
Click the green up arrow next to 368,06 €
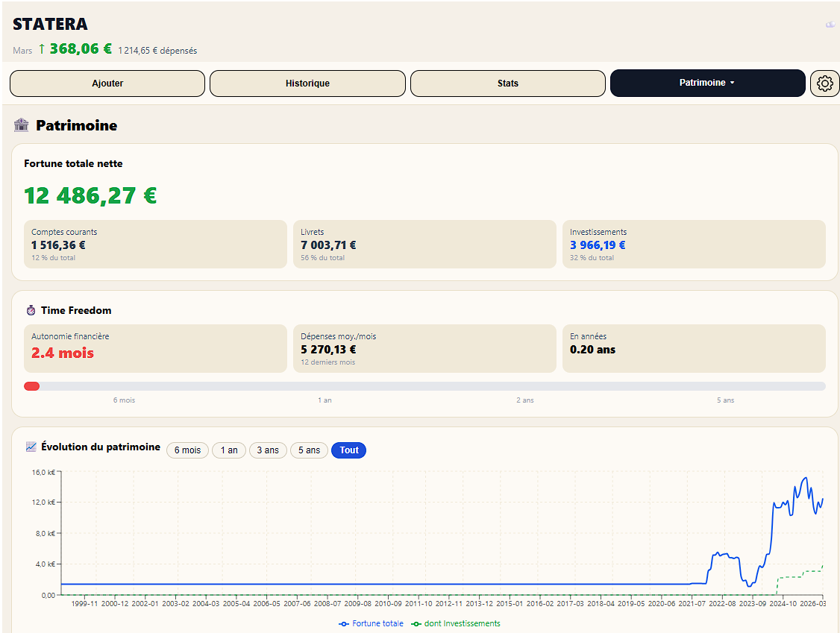(x=42, y=48)
